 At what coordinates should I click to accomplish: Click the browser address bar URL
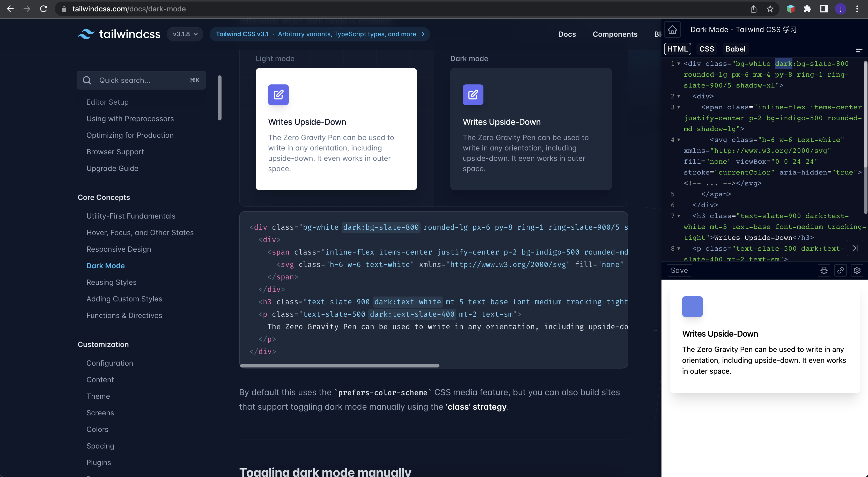[x=129, y=9]
